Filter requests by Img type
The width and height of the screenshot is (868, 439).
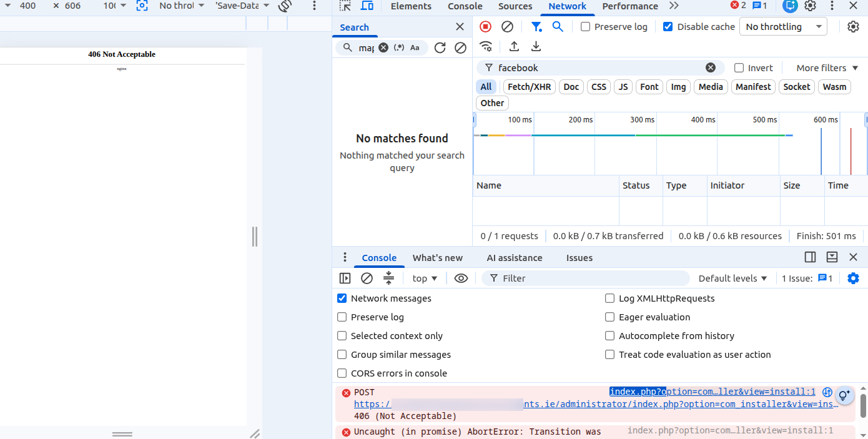679,87
